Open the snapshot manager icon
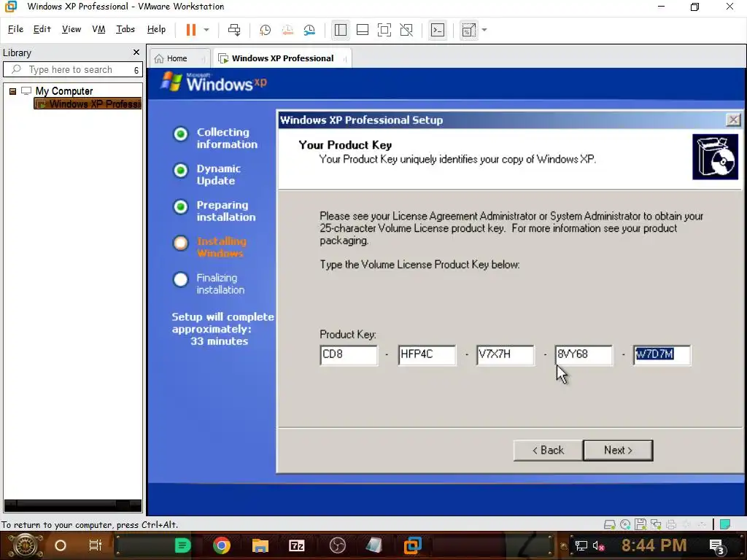This screenshot has width=747, height=560. (309, 30)
